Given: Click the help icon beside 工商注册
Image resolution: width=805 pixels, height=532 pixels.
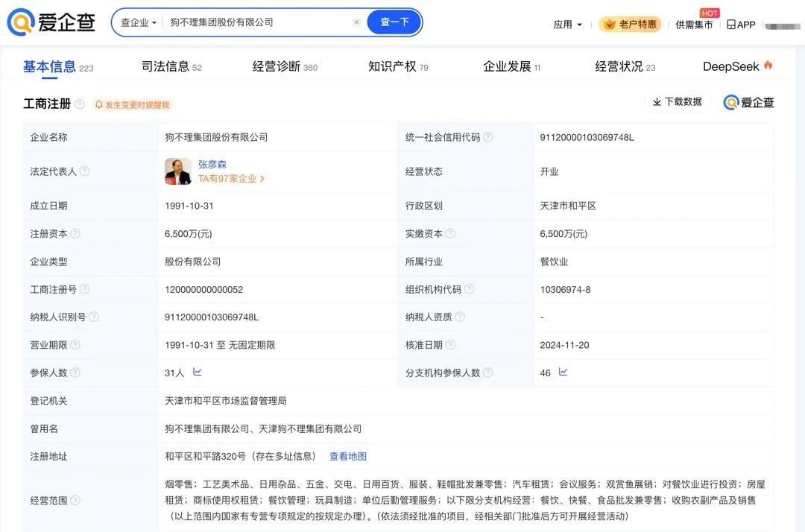Looking at the screenshot, I should 80,104.
